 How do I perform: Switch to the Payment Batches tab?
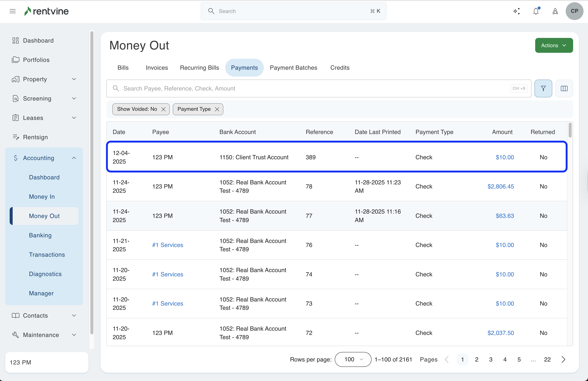(293, 68)
